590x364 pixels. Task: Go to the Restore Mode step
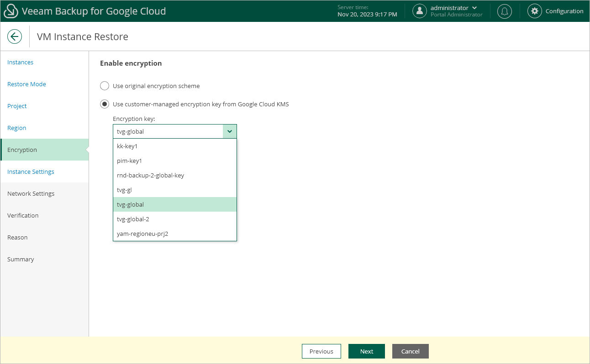point(45,84)
